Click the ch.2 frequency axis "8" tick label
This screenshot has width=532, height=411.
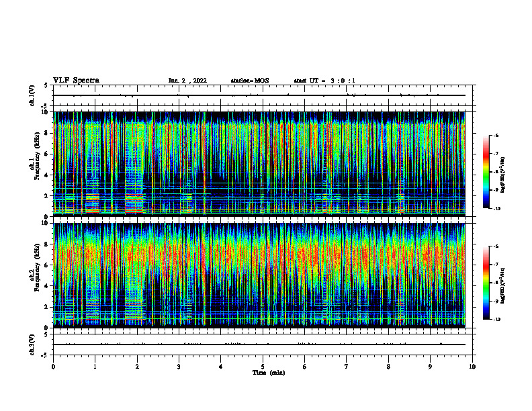(47, 244)
